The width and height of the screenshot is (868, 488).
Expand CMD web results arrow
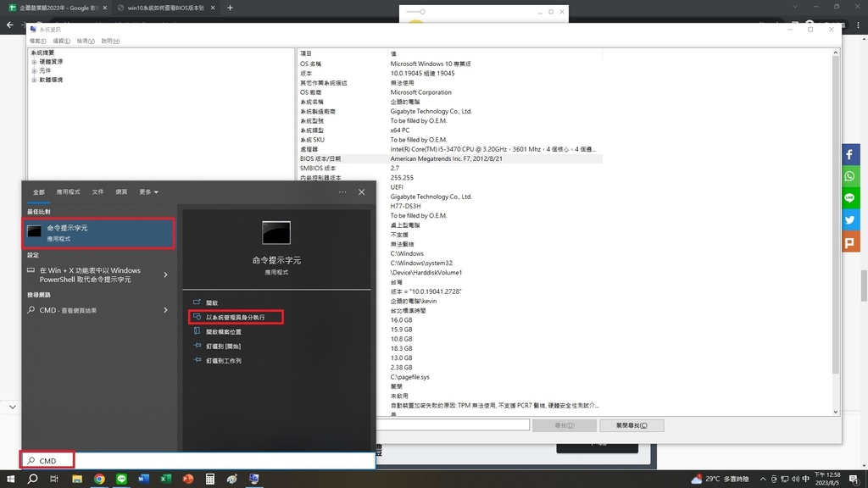pos(165,310)
